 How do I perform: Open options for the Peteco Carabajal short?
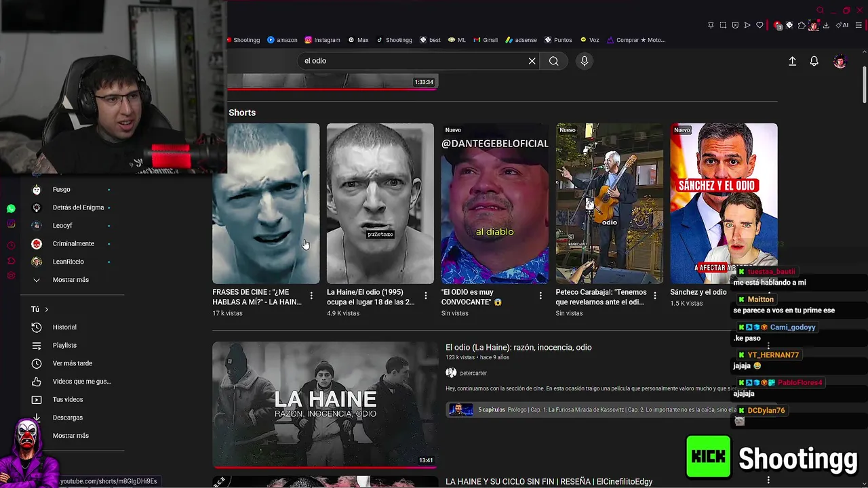tap(655, 296)
